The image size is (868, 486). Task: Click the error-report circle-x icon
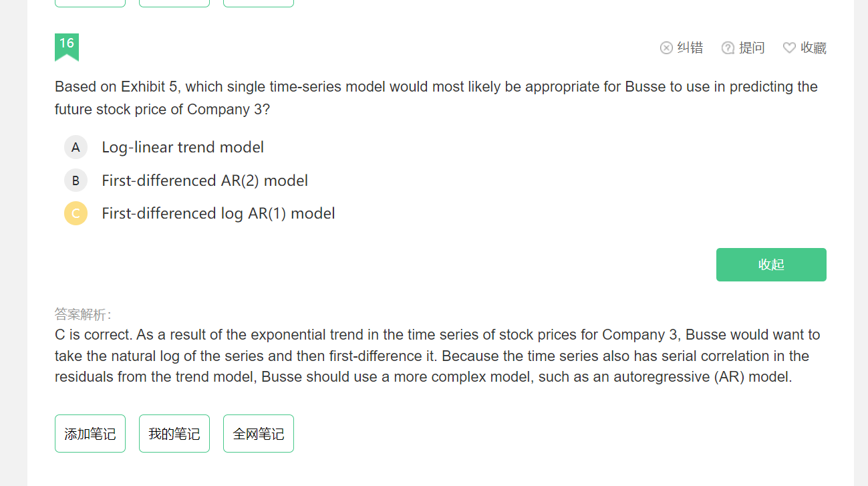coord(666,47)
